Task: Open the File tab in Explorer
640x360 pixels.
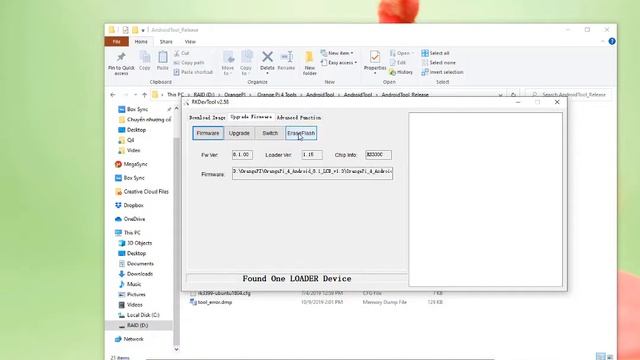Action: click(116, 42)
